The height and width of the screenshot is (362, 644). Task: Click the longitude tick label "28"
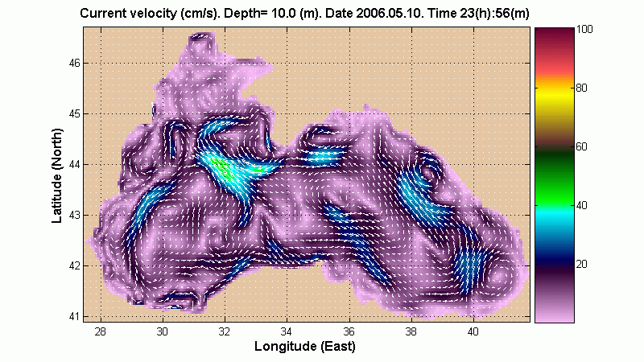pos(100,331)
